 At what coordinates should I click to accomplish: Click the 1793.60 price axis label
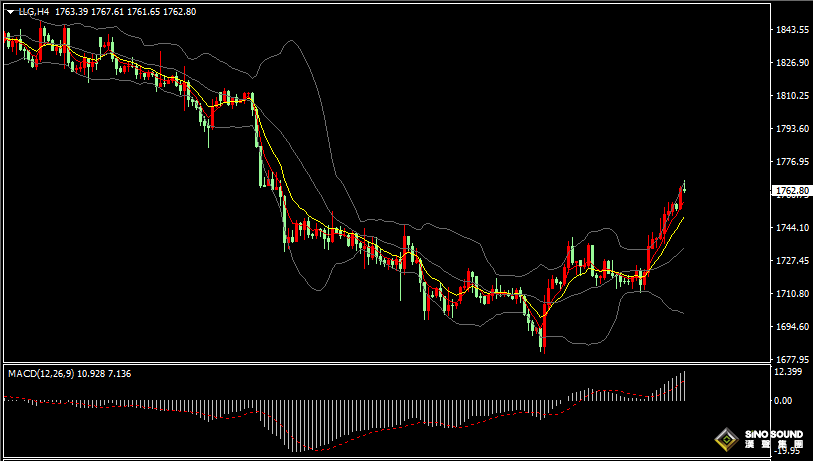pos(792,129)
